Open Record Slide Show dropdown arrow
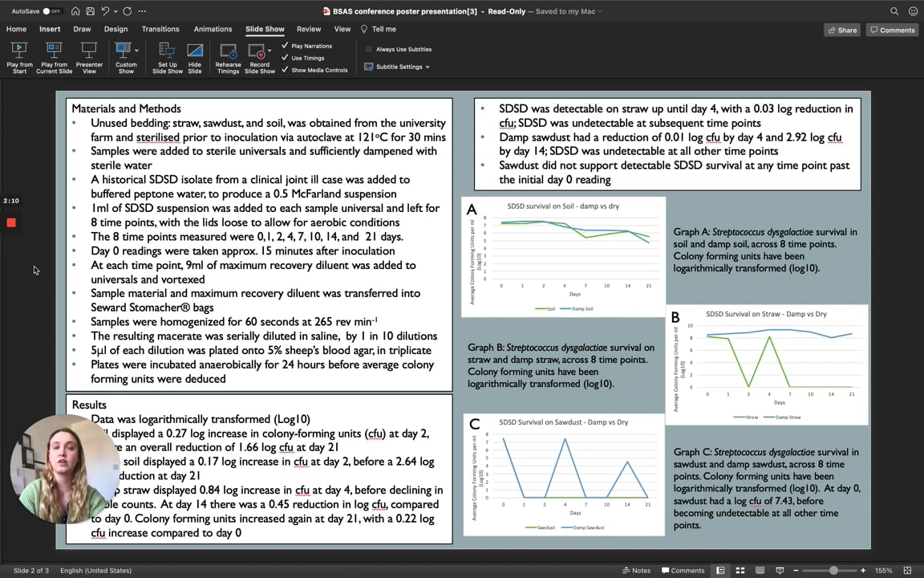924x578 pixels. (270, 51)
